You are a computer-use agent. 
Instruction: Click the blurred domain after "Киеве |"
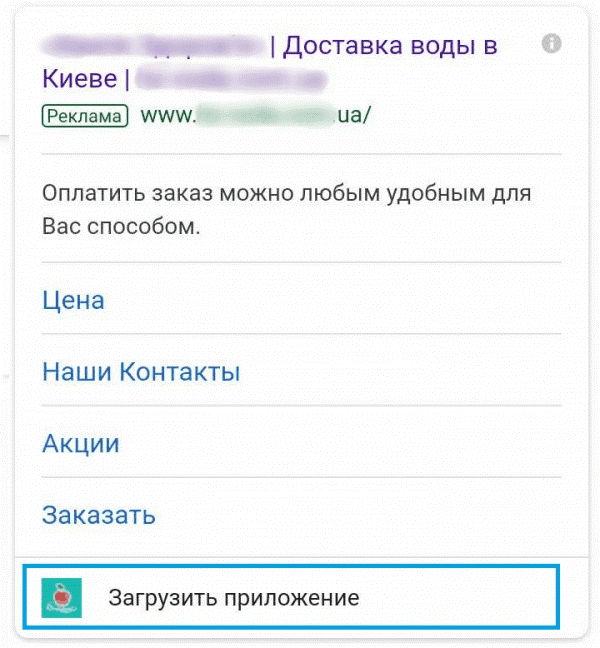[232, 78]
